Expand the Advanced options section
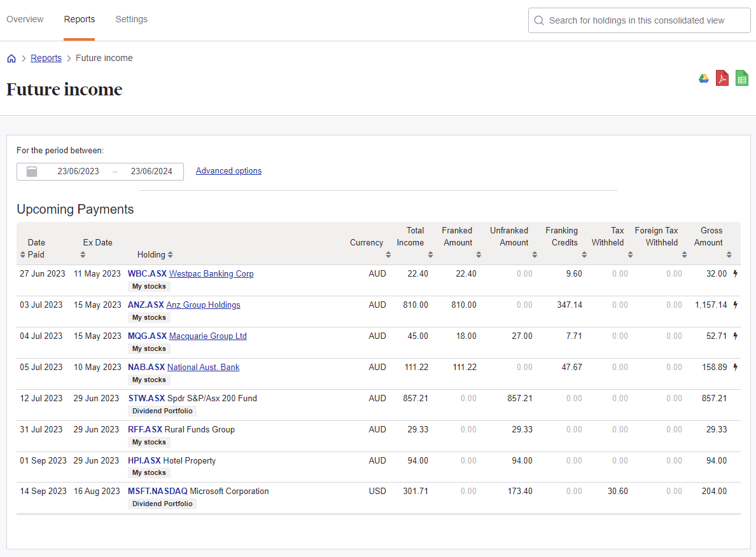The width and height of the screenshot is (756, 557). [228, 170]
